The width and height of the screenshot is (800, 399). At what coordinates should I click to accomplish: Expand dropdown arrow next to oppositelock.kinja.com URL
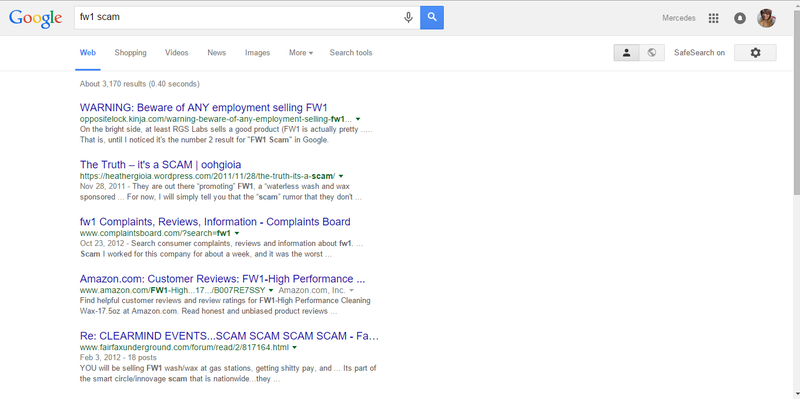[358, 119]
